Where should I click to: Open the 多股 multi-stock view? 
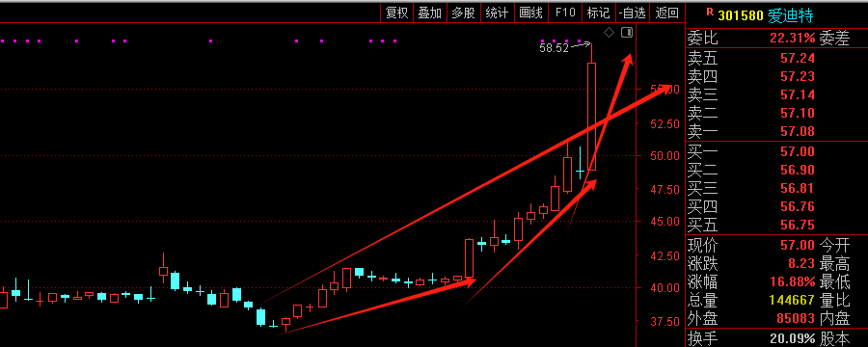pos(463,13)
